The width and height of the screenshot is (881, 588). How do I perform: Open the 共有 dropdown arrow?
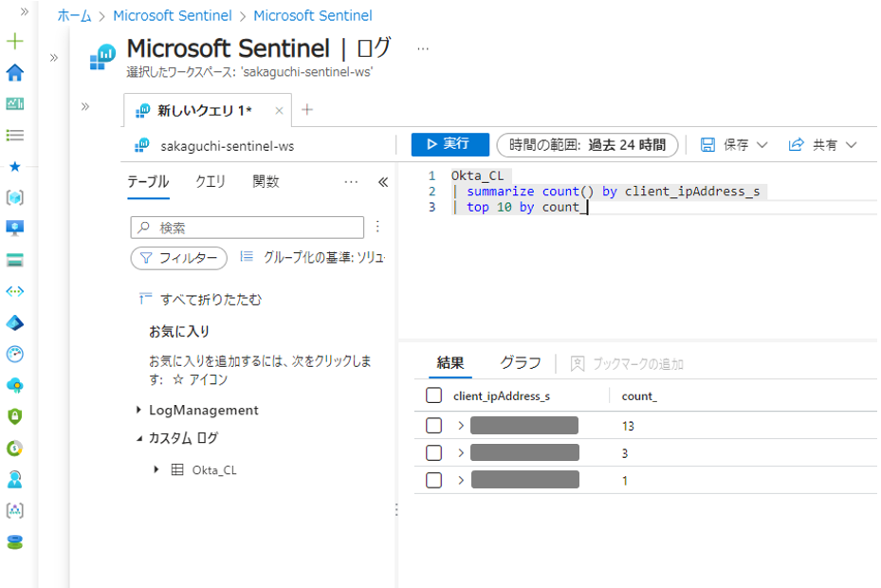click(852, 145)
